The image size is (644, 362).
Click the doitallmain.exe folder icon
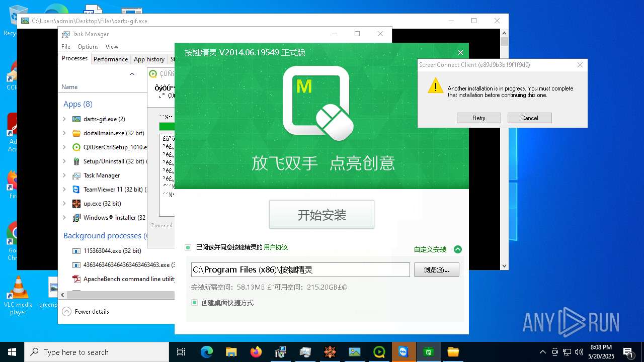[x=76, y=133]
